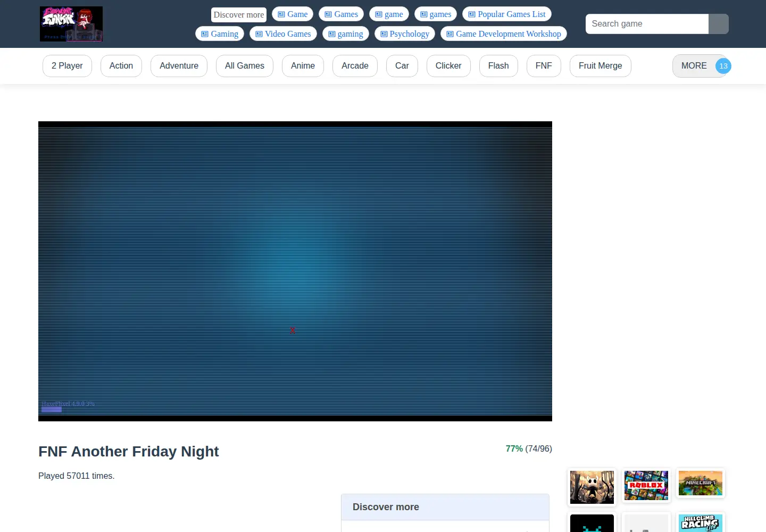The width and height of the screenshot is (766, 532).
Task: Click the 'FNF Another Friday Night' title
Action: (x=128, y=451)
